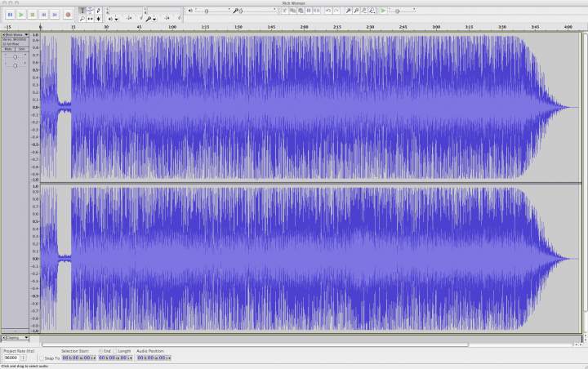588x369 pixels.
Task: Click the Silence audio icon
Action: (317, 11)
